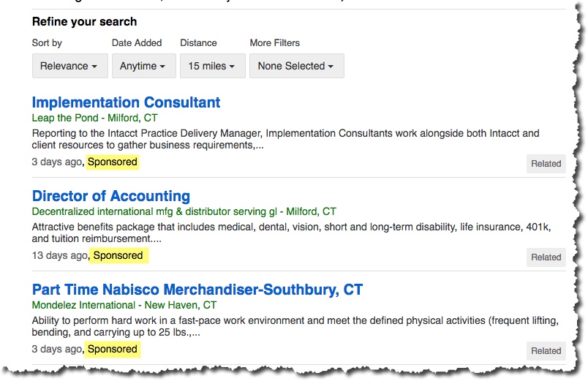Open the Director of Accounting job listing

click(x=111, y=196)
